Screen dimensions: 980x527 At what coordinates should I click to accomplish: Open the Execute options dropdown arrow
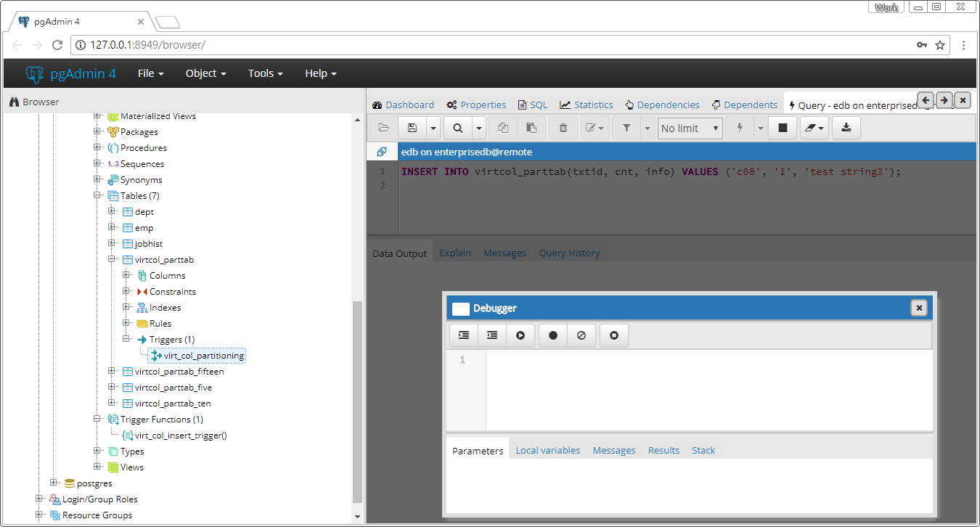click(760, 128)
